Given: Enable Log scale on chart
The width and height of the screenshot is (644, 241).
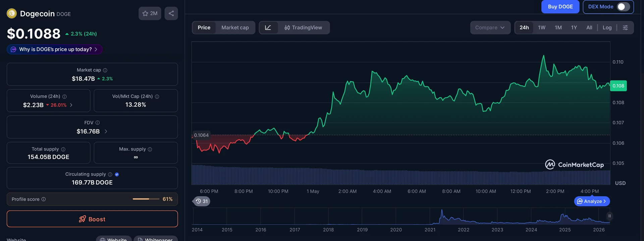Looking at the screenshot, I should tap(607, 27).
